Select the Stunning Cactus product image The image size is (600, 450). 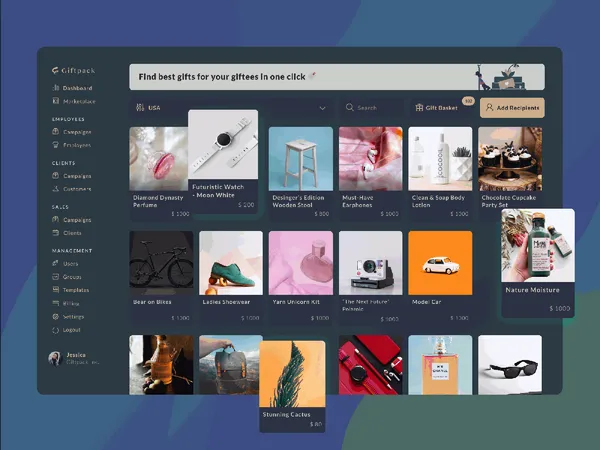(292, 374)
